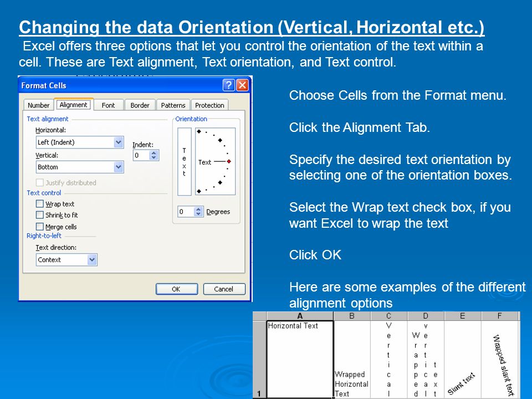Expand the Vertical alignment dropdown arrow

[x=119, y=167]
